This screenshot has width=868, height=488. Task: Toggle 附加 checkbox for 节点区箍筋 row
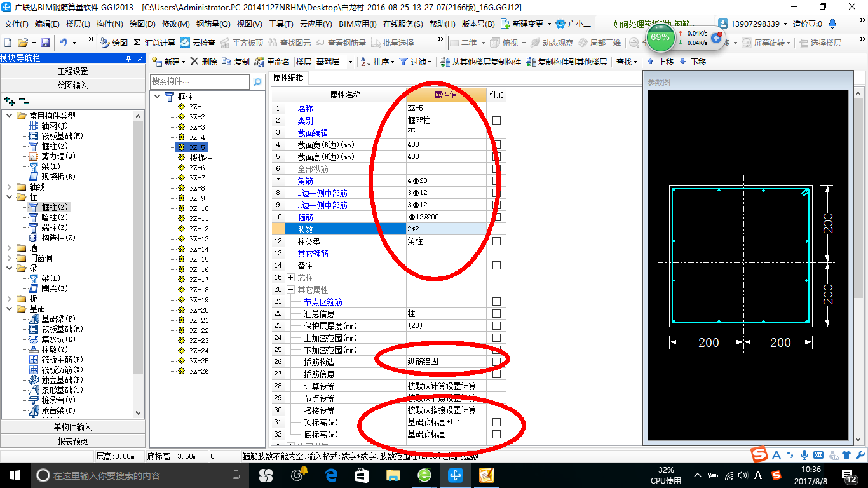(x=496, y=301)
